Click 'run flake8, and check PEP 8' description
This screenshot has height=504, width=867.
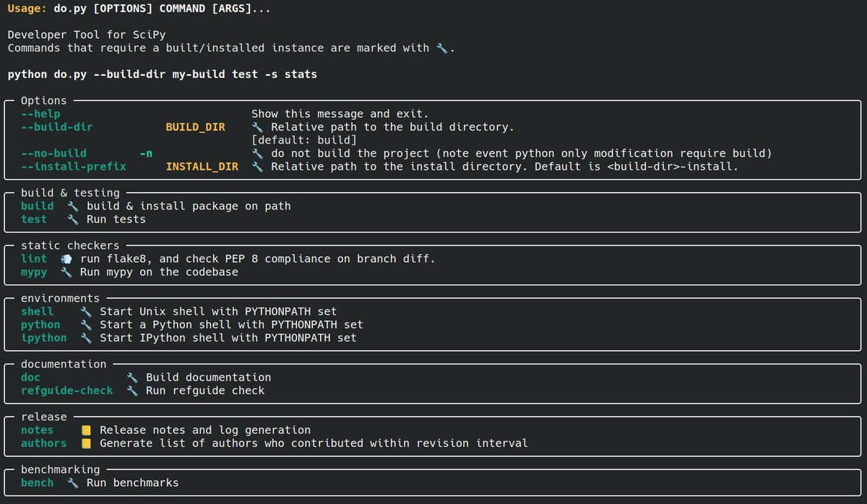[258, 258]
